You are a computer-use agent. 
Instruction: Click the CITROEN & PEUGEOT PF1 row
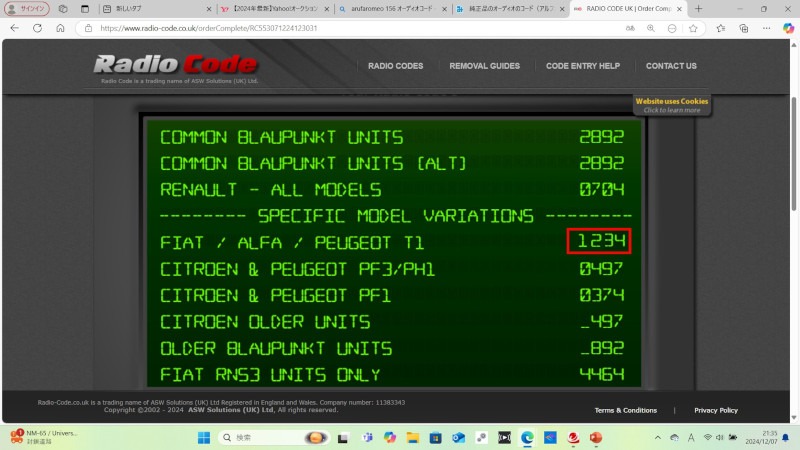click(x=393, y=295)
